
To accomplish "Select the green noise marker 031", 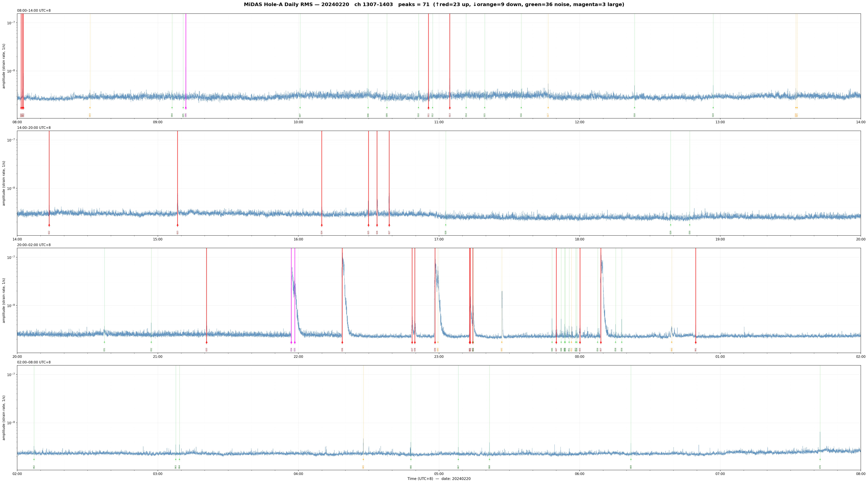I will point(104,342).
